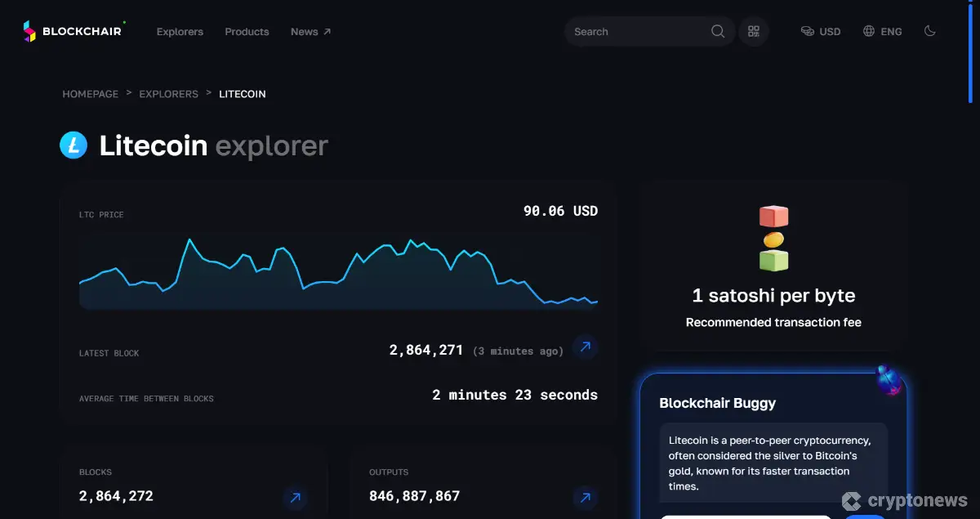The image size is (980, 519).
Task: Click the Blockchair Buggy rocket icon
Action: (x=889, y=381)
